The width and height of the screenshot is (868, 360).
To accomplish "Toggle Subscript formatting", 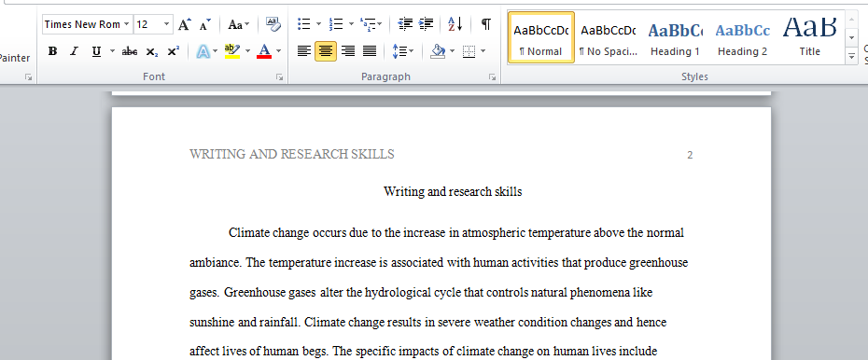I will [152, 51].
